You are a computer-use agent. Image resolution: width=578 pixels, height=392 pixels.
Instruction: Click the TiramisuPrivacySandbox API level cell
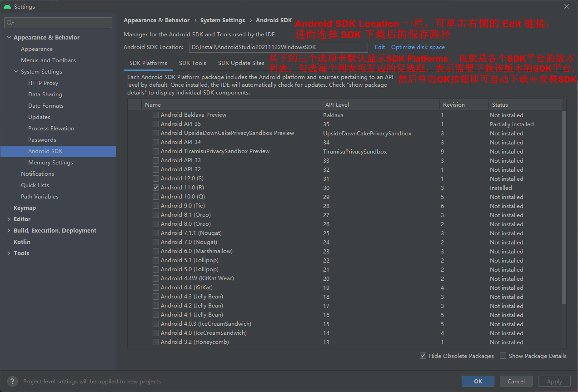(355, 151)
